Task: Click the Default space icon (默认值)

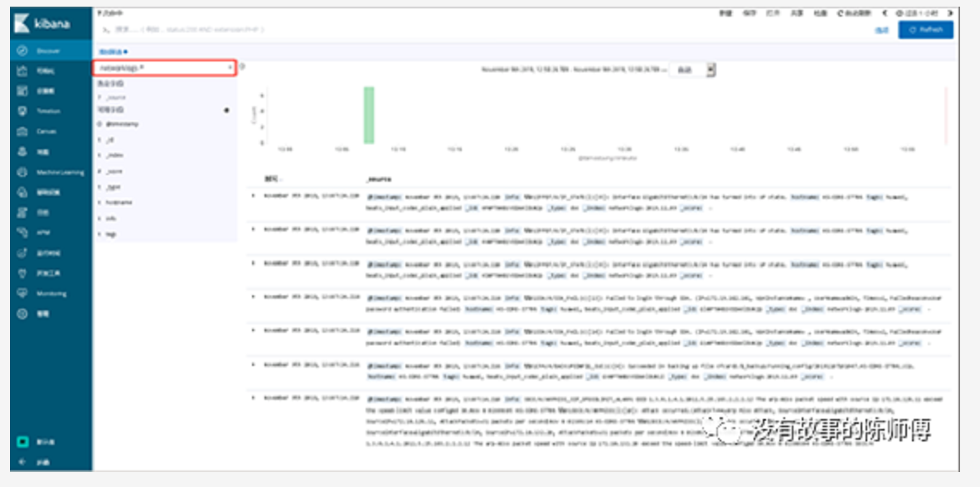Action: point(22,441)
